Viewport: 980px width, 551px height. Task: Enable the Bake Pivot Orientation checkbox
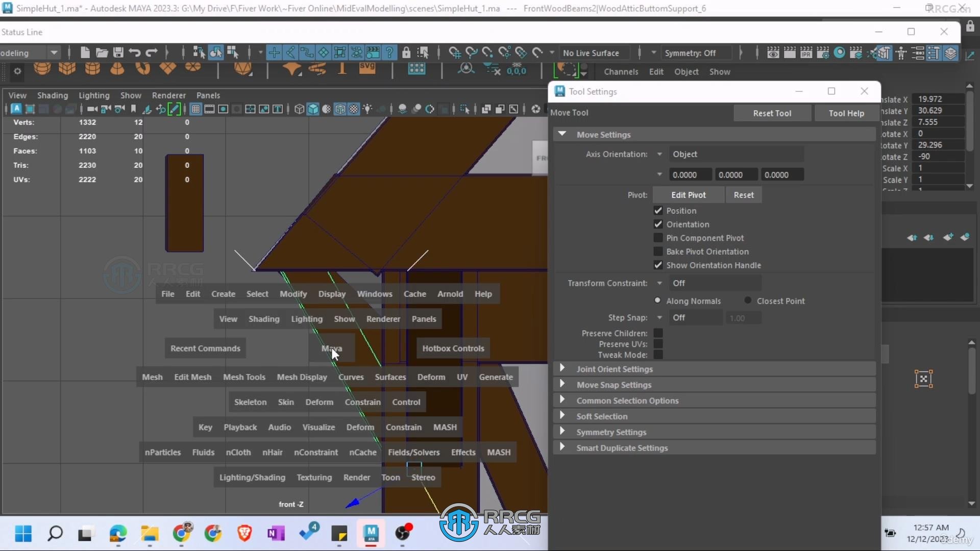click(x=657, y=251)
